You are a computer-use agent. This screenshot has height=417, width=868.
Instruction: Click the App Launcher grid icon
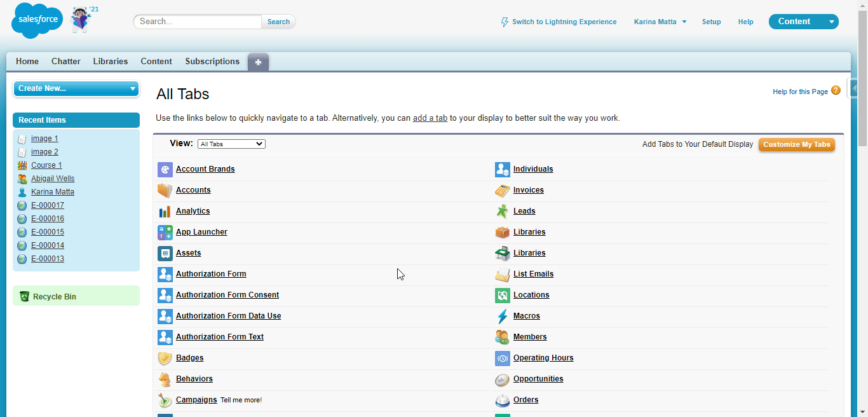[x=165, y=232]
